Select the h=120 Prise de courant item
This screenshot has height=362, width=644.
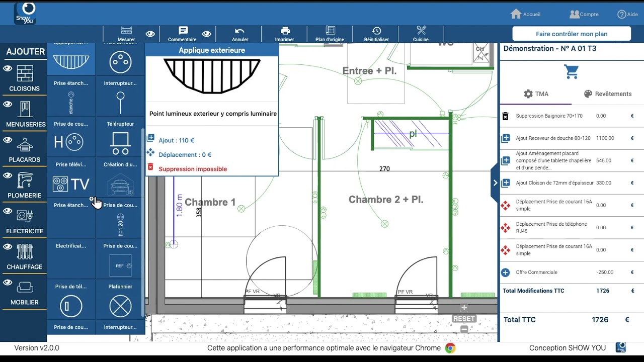(x=120, y=219)
